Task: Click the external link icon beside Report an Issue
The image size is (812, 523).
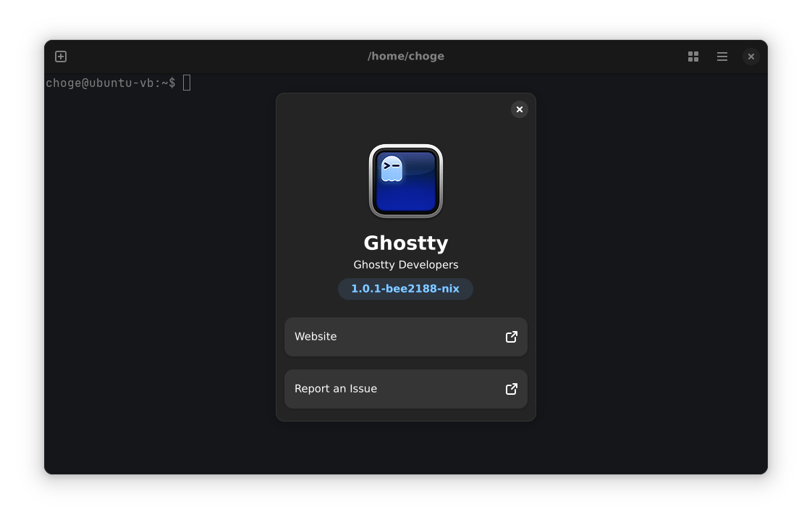Action: point(511,389)
